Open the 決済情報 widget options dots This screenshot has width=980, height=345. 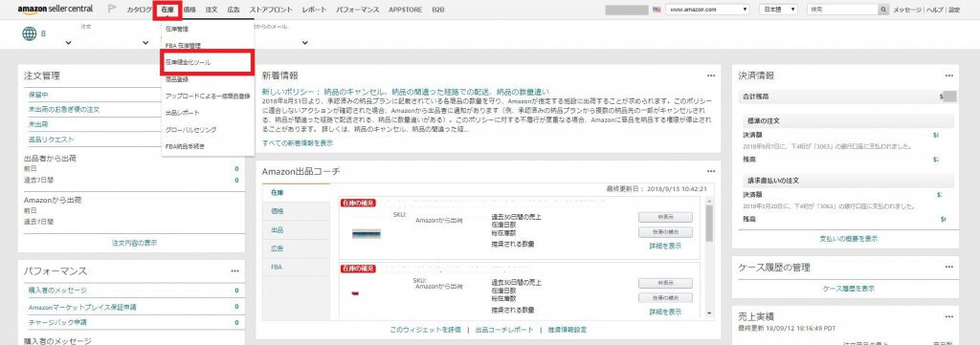click(x=948, y=75)
